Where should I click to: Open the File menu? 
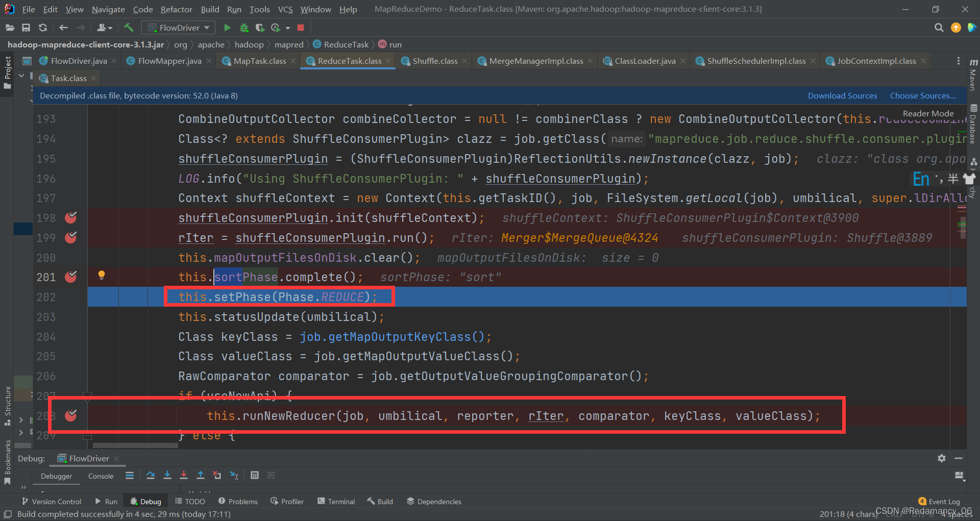29,9
